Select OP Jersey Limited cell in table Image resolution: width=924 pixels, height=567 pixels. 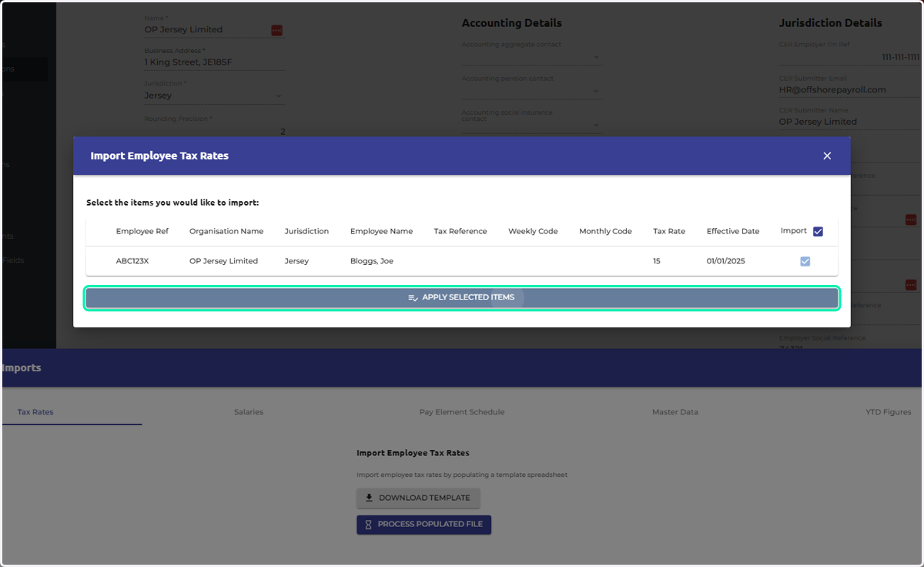coord(223,261)
